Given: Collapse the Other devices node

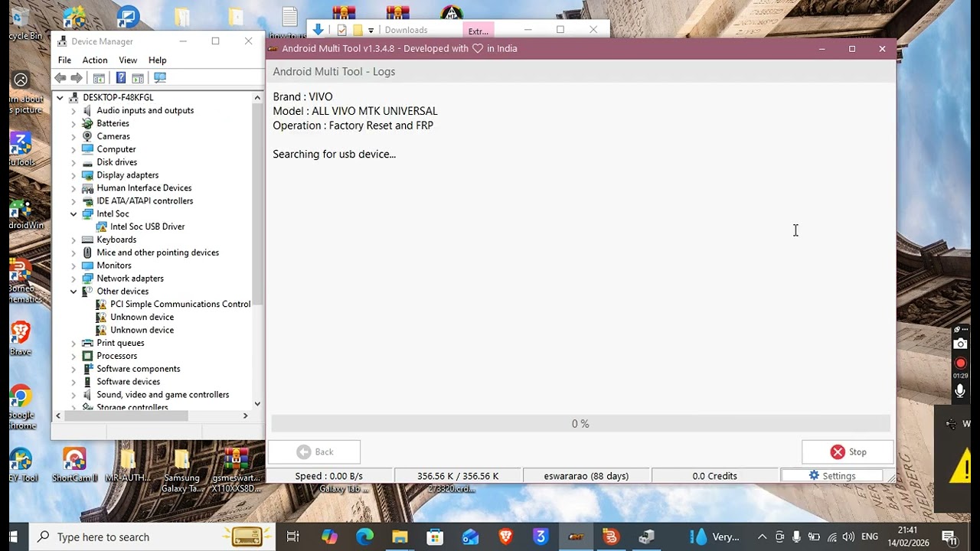Looking at the screenshot, I should click(x=73, y=291).
